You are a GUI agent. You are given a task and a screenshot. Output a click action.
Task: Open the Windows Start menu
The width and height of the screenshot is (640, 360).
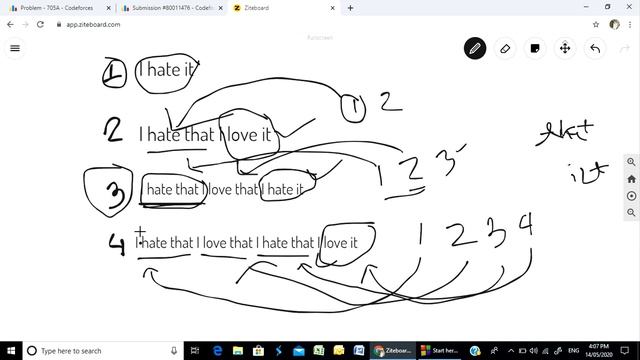tap(11, 351)
